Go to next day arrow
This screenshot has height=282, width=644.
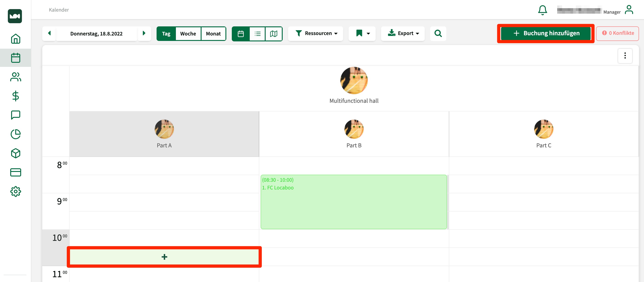point(144,33)
